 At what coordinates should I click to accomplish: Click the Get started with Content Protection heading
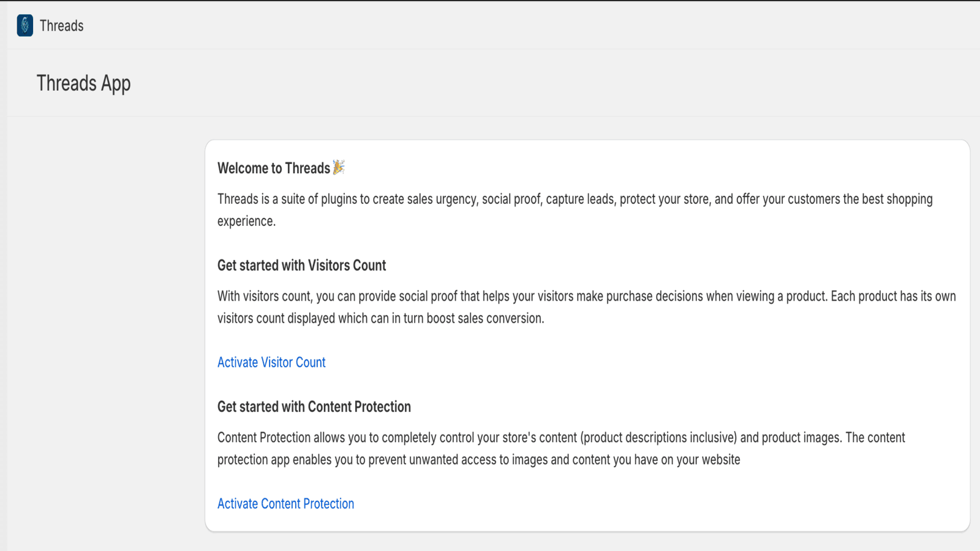pos(314,407)
